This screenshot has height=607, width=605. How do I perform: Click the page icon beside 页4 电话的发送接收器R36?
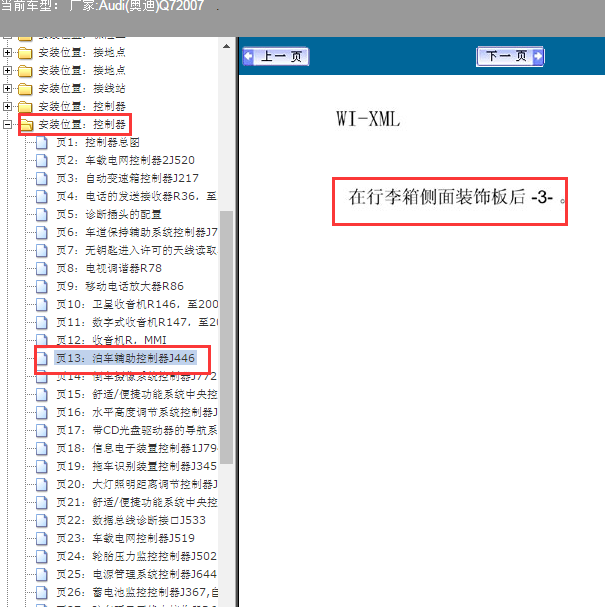tap(42, 196)
